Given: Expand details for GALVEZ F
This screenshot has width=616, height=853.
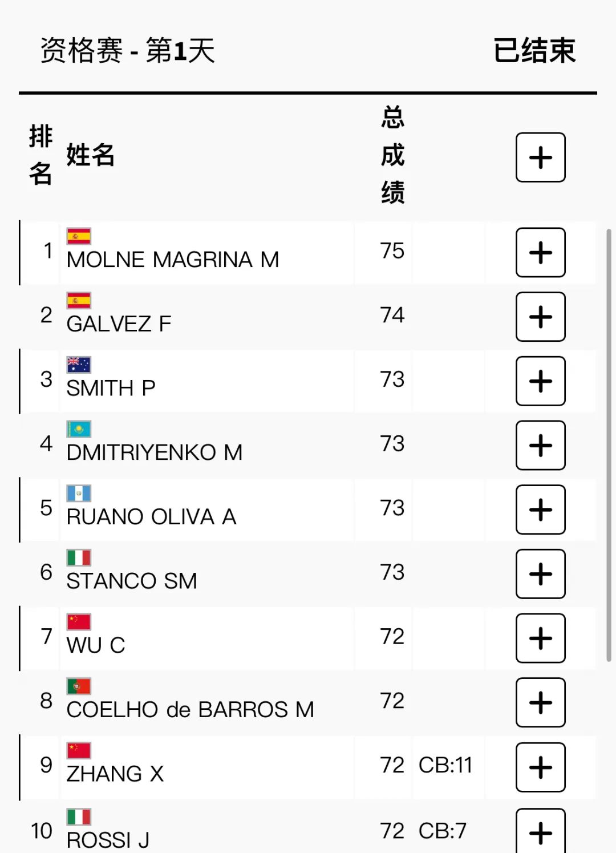Looking at the screenshot, I should tap(540, 317).
